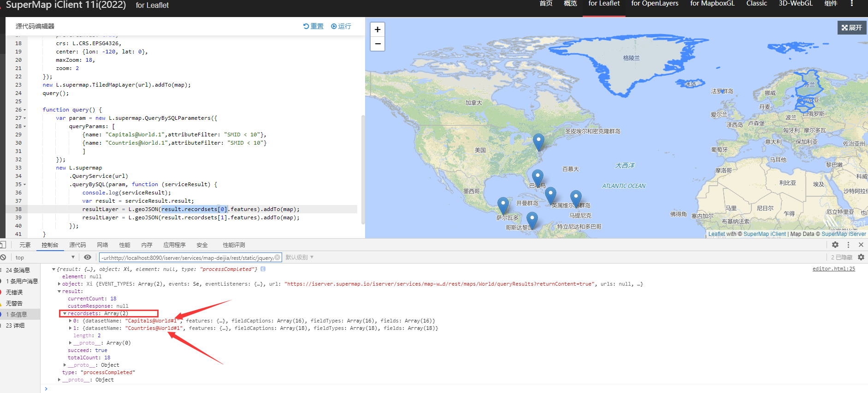Click the 2 已隐藏 hidden messages label
Screen dimensions: 868x393
tap(841, 258)
